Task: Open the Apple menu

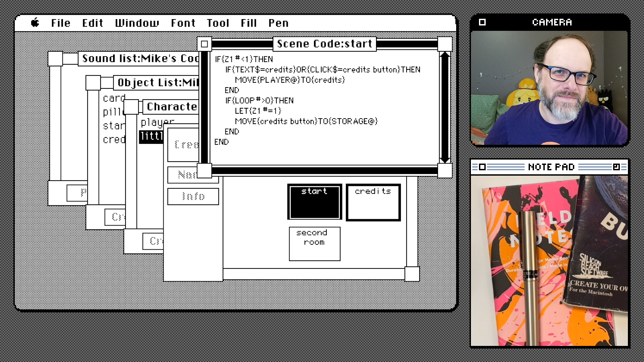Action: [x=35, y=23]
